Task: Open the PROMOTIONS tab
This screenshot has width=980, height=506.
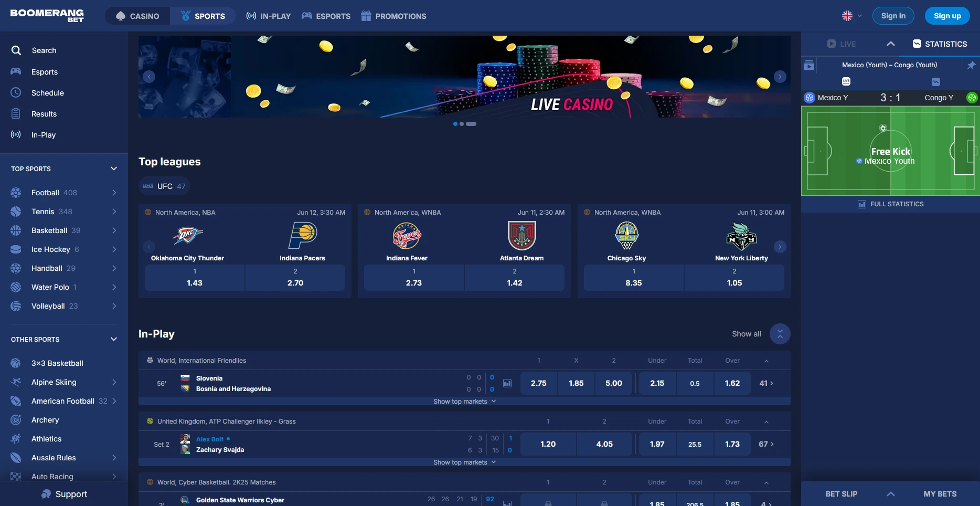Action: click(x=393, y=16)
